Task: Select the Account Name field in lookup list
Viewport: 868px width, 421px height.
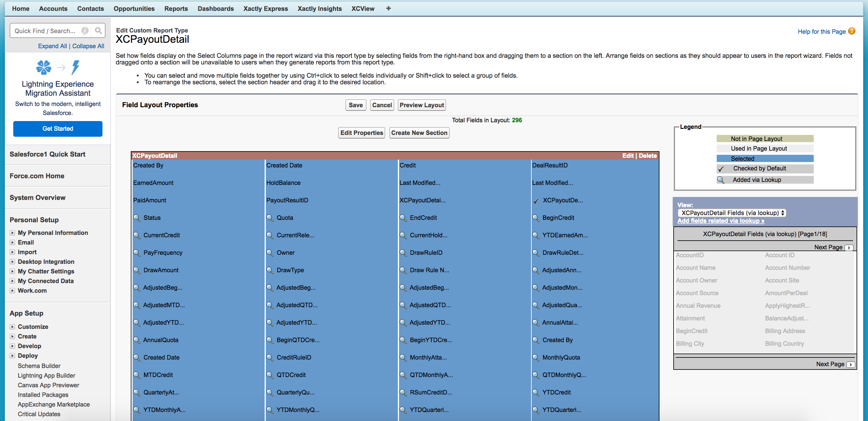Action: 696,268
